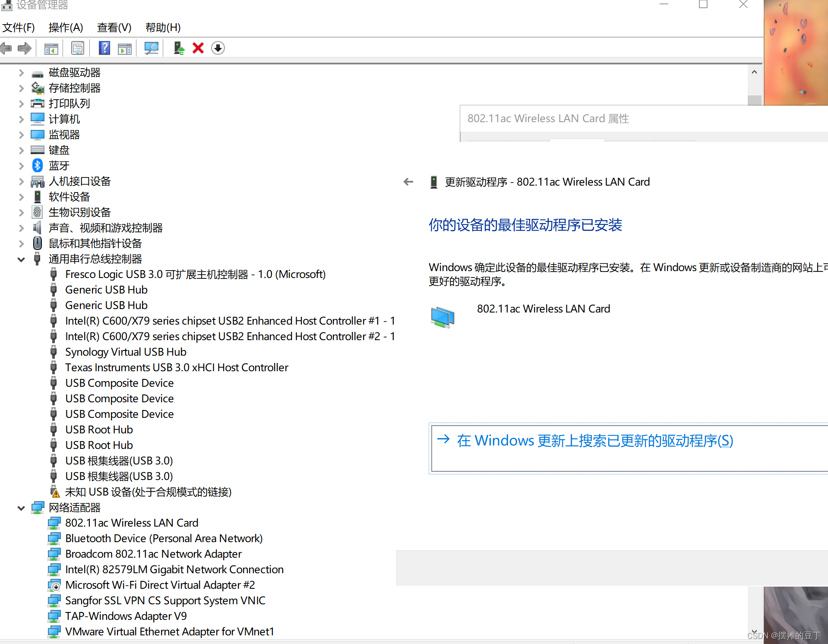Click the 802.11ac Wireless LAN Card 属性 title bar
828x644 pixels.
(644, 119)
